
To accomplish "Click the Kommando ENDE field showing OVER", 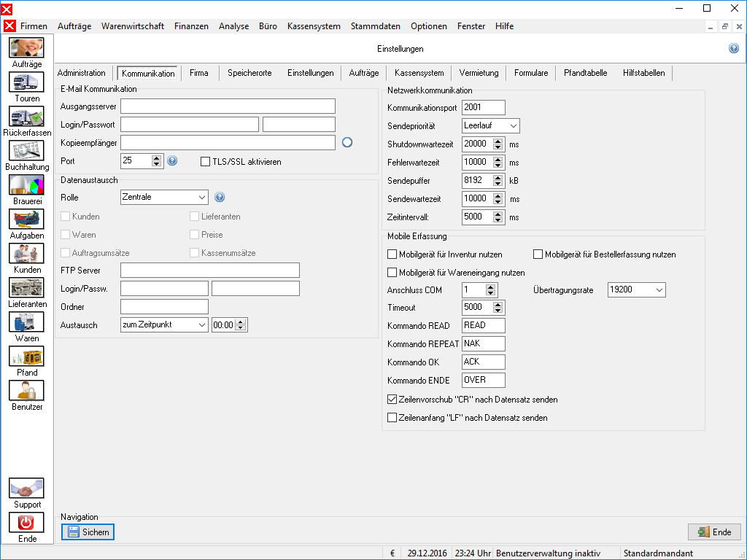I will coord(484,380).
